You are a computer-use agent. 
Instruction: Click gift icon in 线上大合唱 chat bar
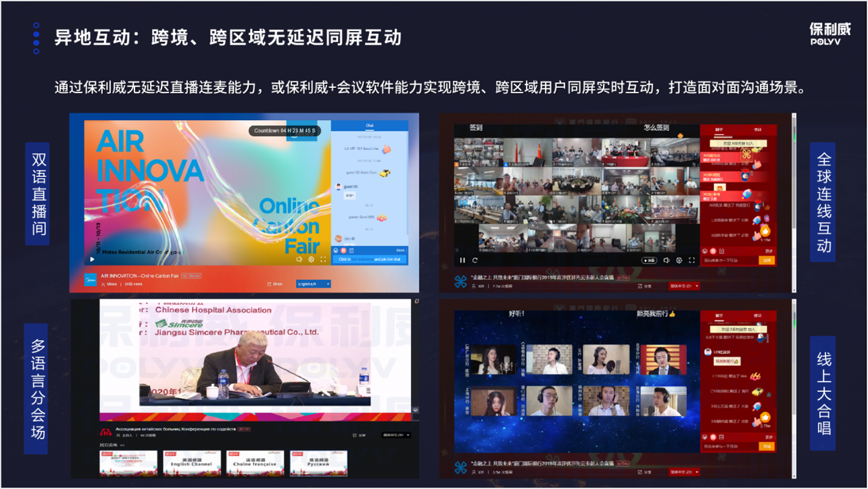coord(713,437)
